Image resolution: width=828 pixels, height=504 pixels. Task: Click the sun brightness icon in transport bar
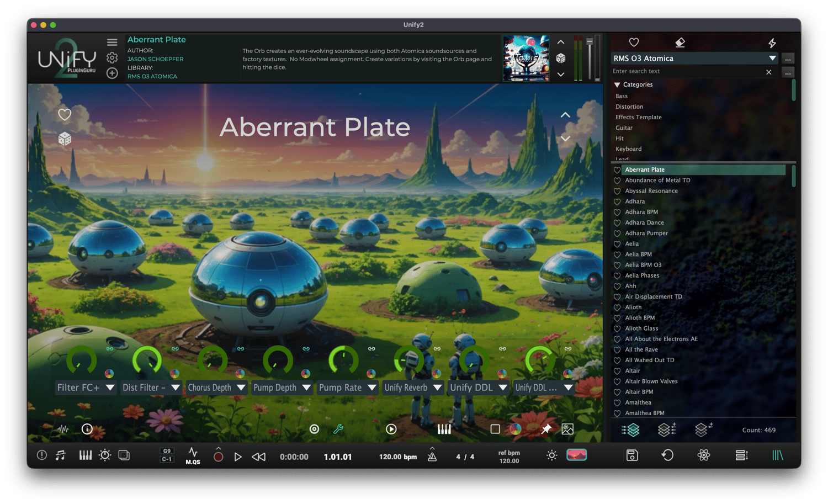[551, 455]
